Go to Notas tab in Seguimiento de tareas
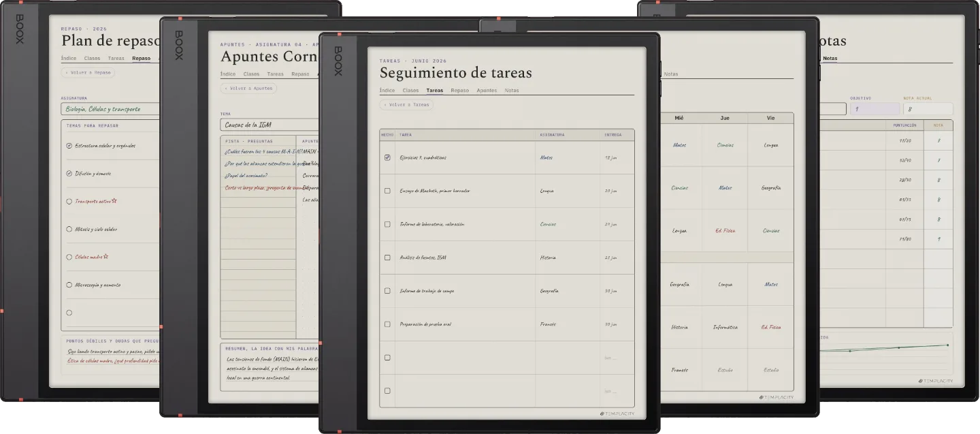Screen dimensions: 980x434 (x=512, y=91)
